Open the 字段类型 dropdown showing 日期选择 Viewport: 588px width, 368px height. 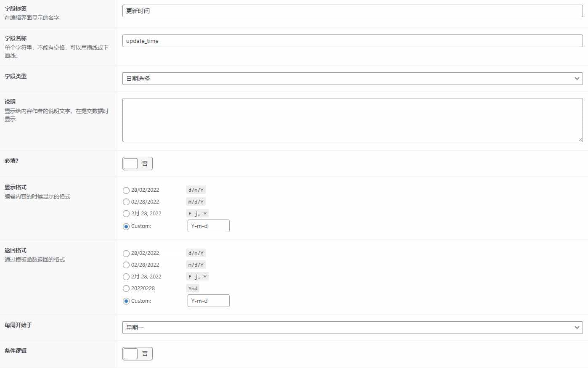coord(352,79)
